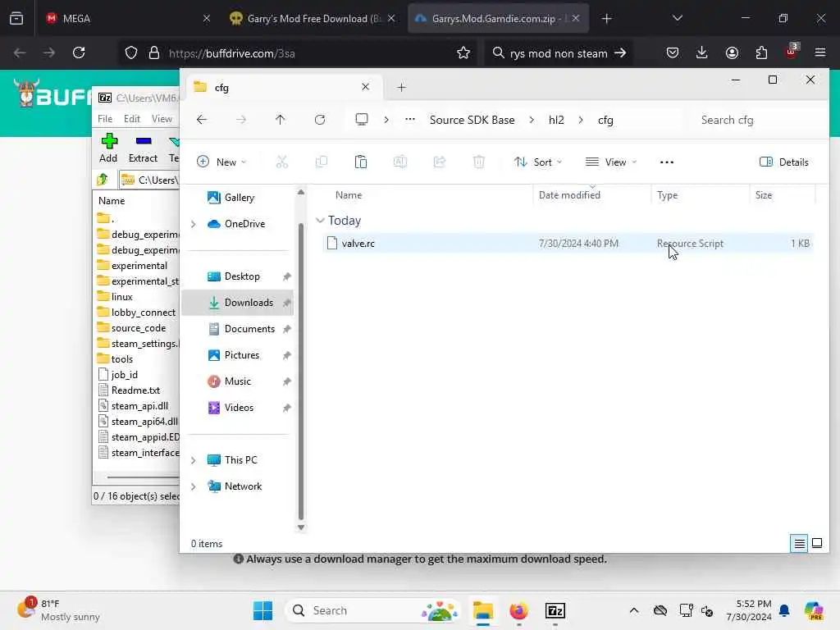Open Firefox hamburger application menu

[820, 53]
